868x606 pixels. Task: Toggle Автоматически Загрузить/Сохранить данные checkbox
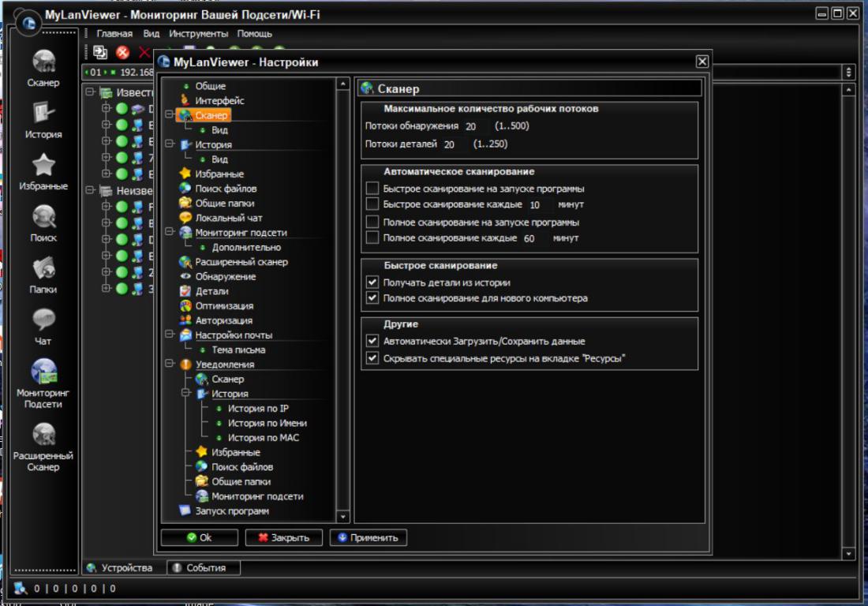point(372,342)
